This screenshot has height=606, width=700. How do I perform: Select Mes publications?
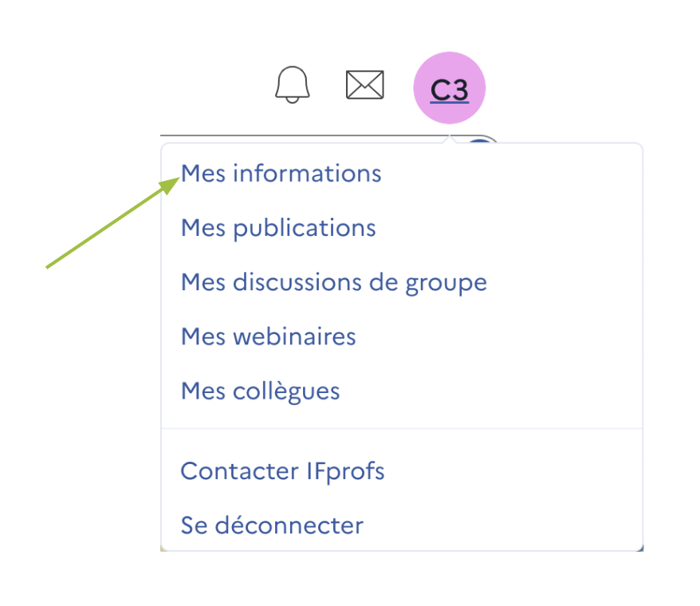click(x=277, y=228)
